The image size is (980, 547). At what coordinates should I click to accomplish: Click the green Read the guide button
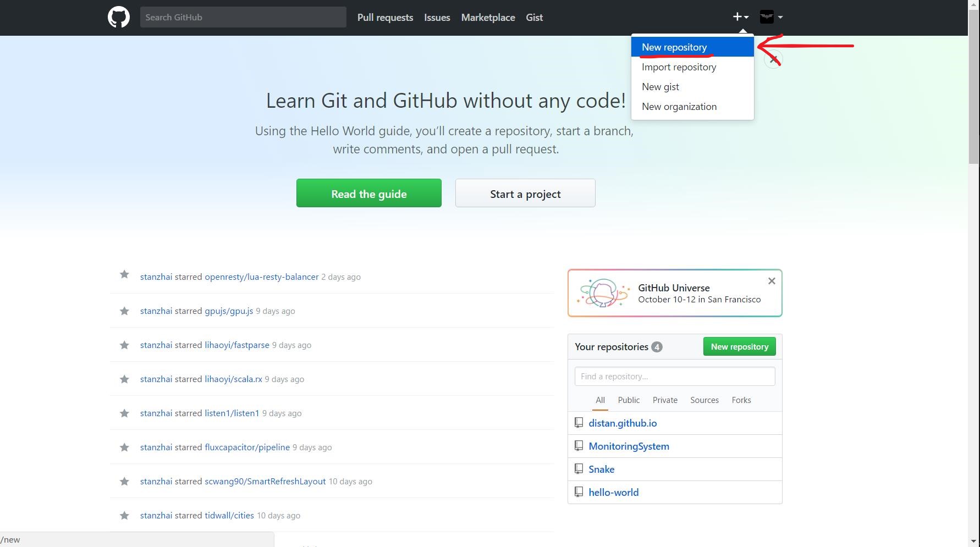point(369,193)
